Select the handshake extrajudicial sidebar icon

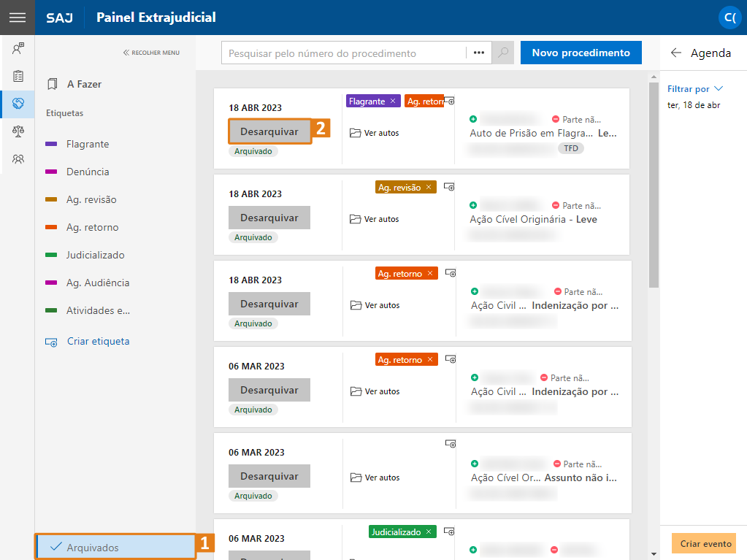click(18, 104)
